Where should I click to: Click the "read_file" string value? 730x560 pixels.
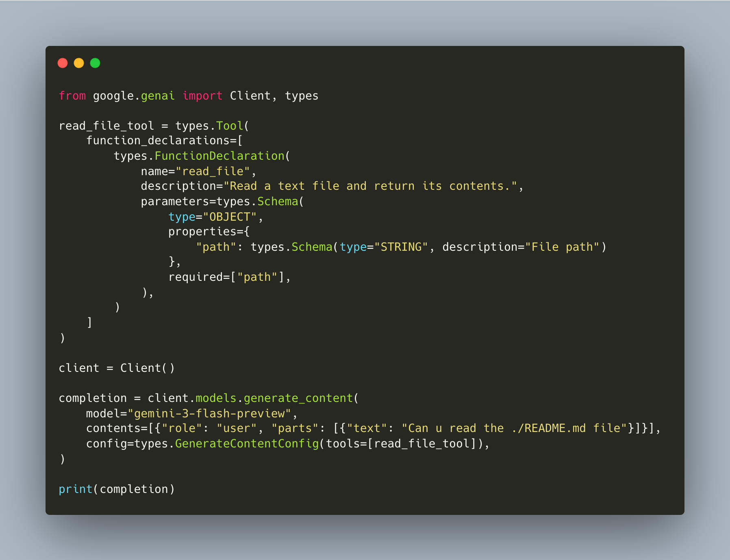213,171
